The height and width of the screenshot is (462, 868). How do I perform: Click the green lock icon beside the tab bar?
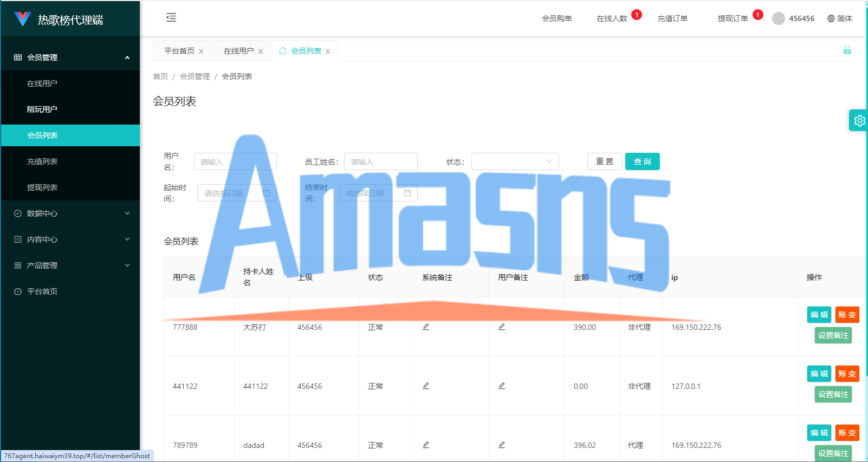[847, 50]
